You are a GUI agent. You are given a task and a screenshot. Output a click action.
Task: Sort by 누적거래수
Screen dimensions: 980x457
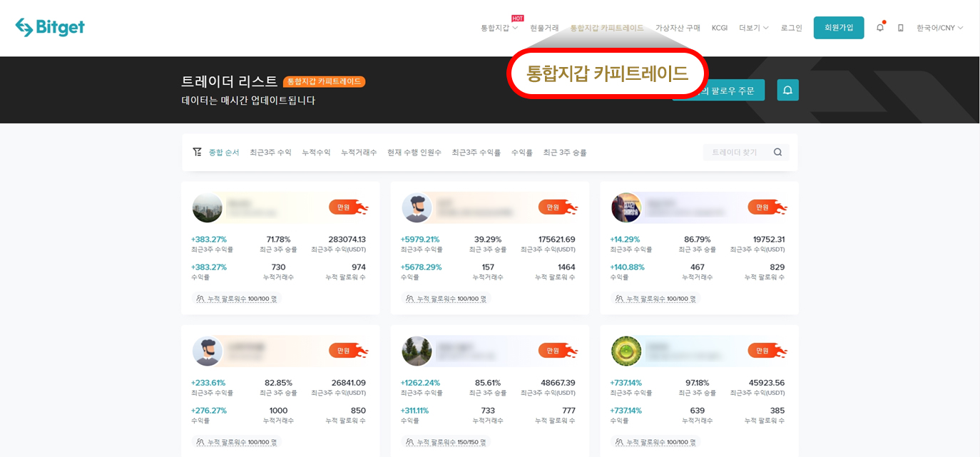[x=359, y=153]
